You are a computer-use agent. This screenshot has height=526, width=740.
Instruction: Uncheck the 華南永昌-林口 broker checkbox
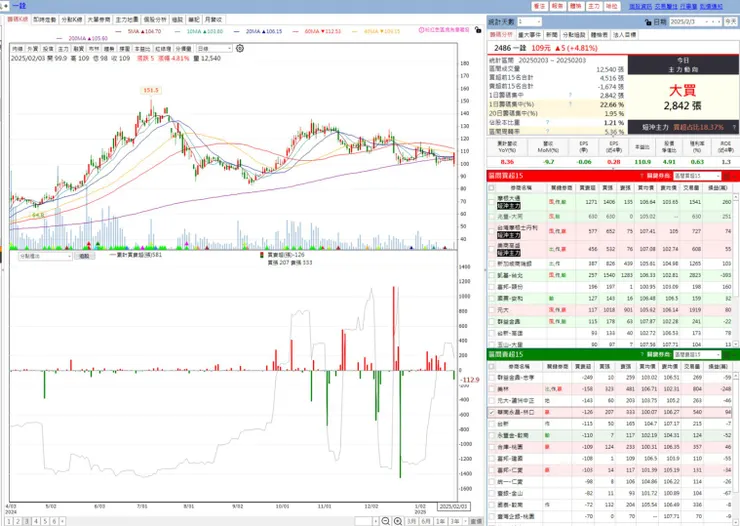[492, 412]
